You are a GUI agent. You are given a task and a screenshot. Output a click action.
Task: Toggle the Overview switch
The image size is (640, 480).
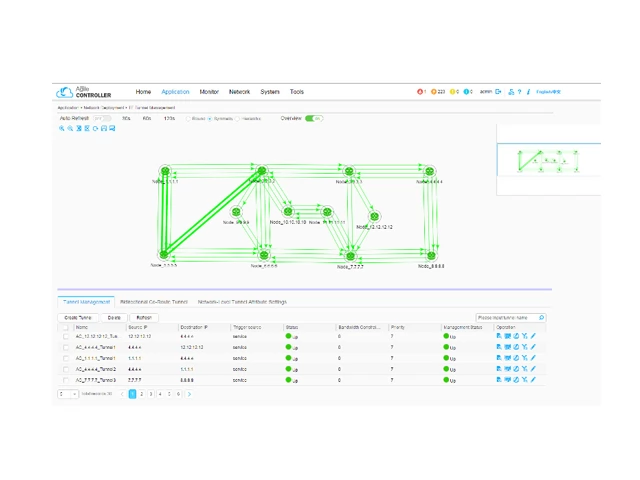click(x=314, y=118)
